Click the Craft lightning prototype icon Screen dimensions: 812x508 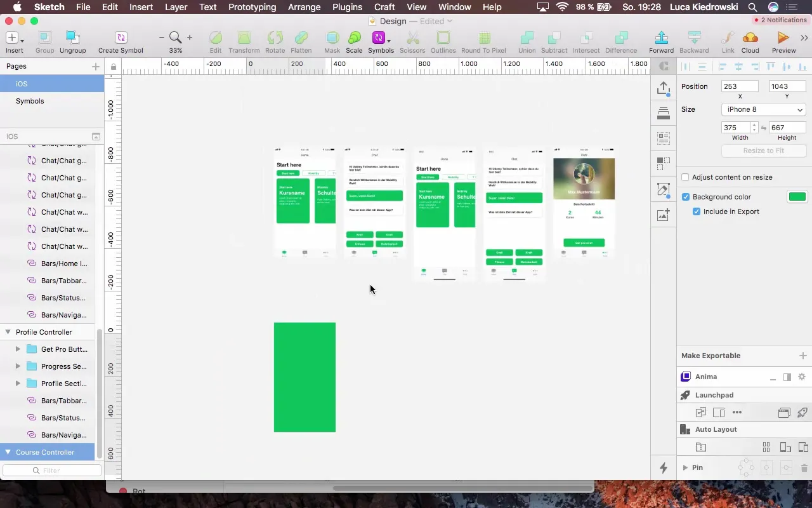pos(664,468)
